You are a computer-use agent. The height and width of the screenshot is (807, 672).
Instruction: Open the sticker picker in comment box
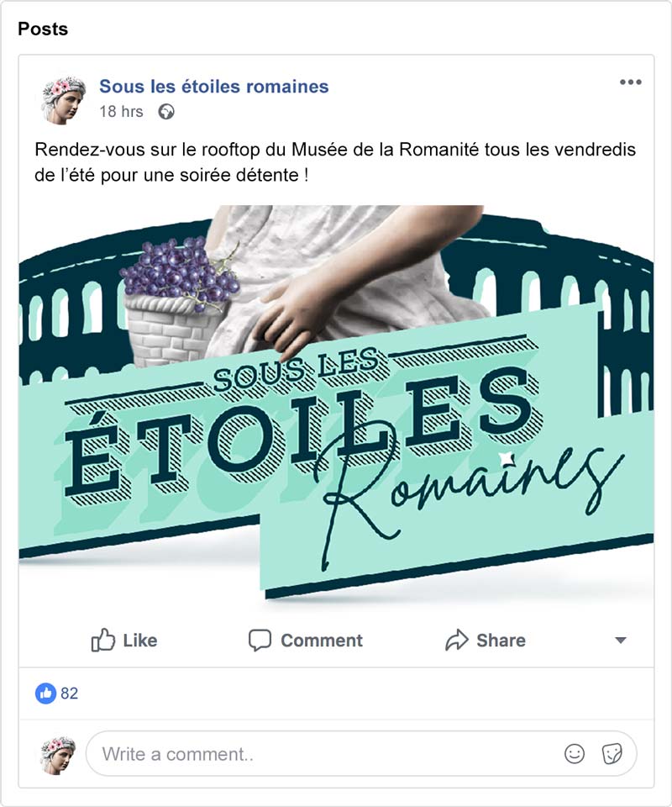click(x=612, y=754)
